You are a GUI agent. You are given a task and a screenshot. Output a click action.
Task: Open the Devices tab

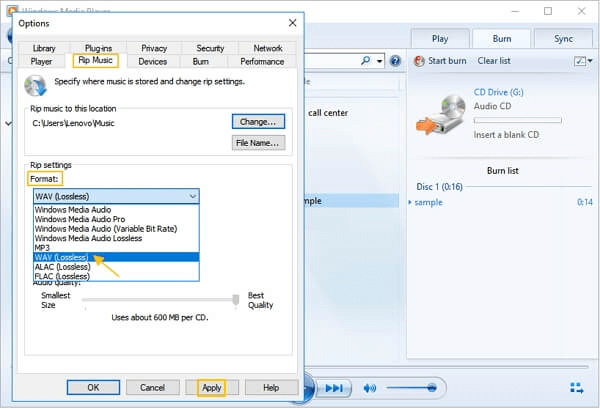point(153,61)
